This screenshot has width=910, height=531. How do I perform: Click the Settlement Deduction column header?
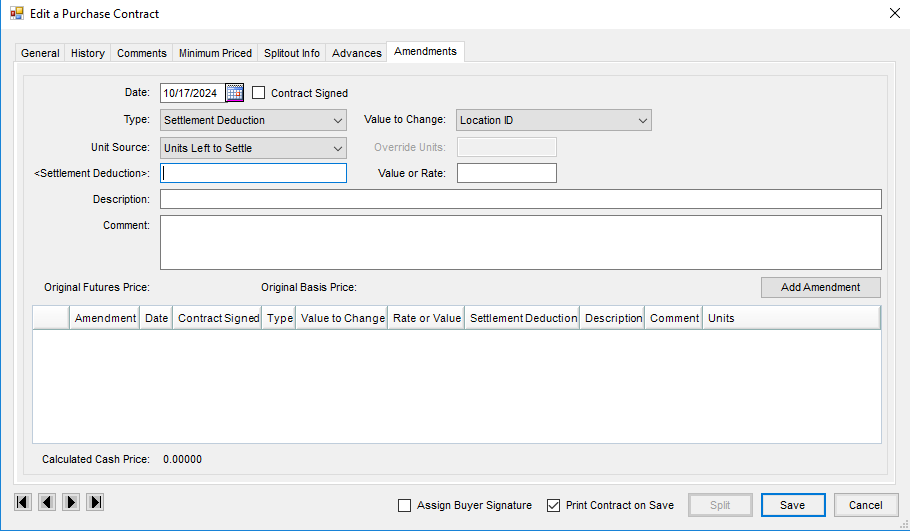522,318
